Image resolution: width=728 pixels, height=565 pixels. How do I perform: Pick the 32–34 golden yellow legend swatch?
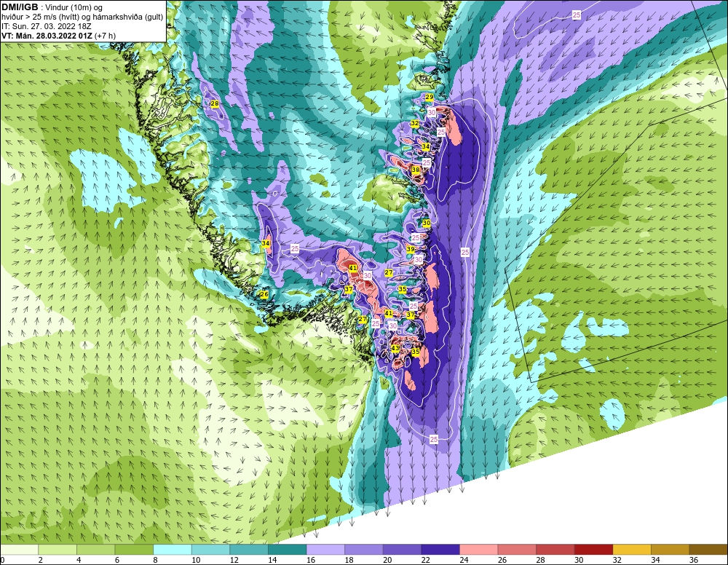click(632, 550)
